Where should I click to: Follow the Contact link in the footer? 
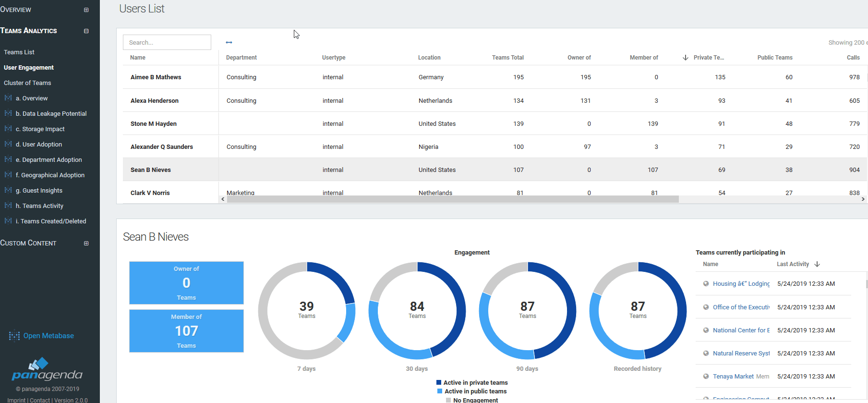tap(40, 400)
